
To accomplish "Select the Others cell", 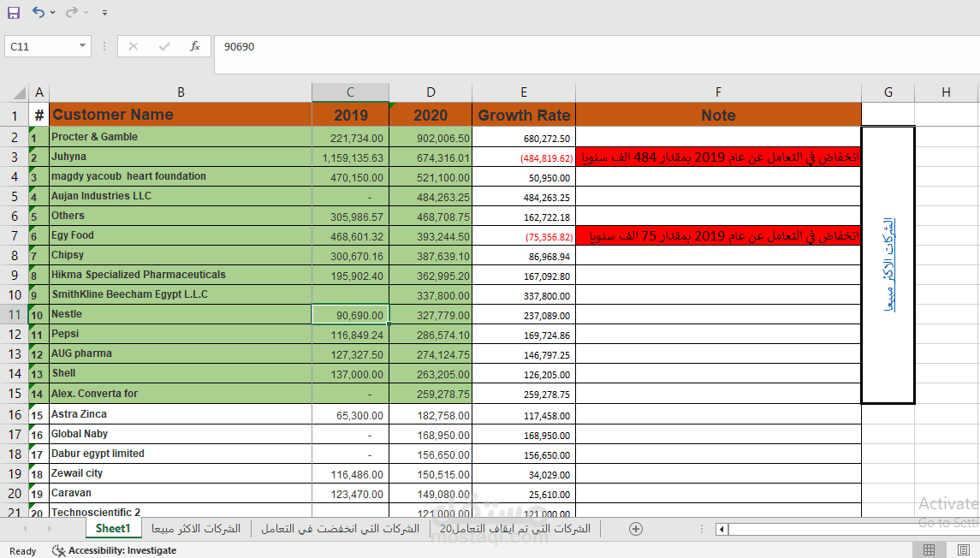I will click(181, 216).
